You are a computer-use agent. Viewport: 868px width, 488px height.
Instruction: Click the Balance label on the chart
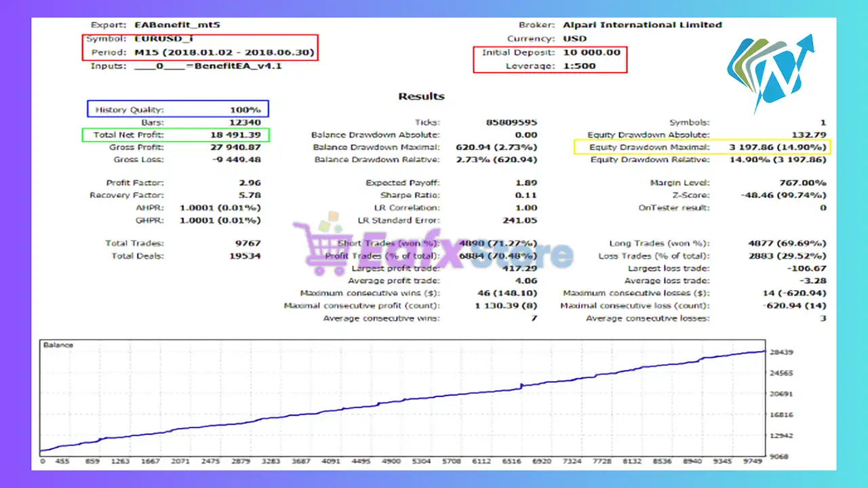[x=58, y=345]
